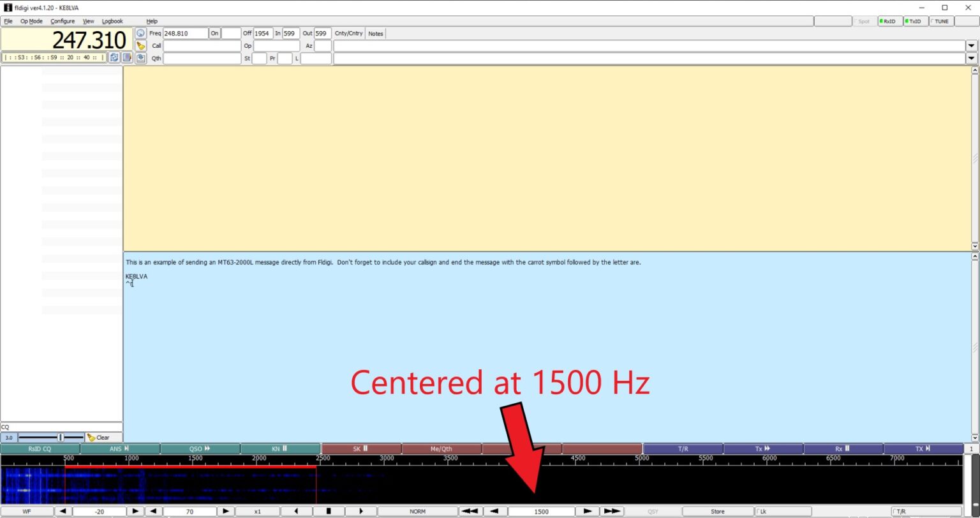Click the Qth input field
This screenshot has height=518, width=980.
[202, 59]
